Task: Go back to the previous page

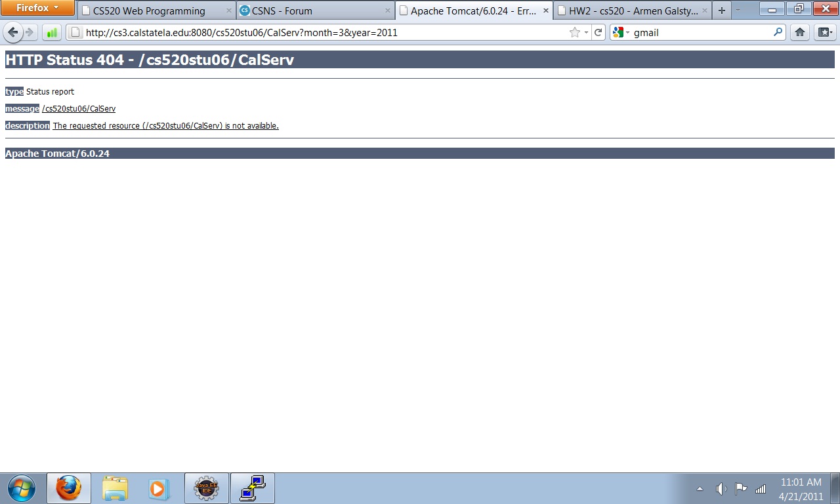Action: point(13,32)
